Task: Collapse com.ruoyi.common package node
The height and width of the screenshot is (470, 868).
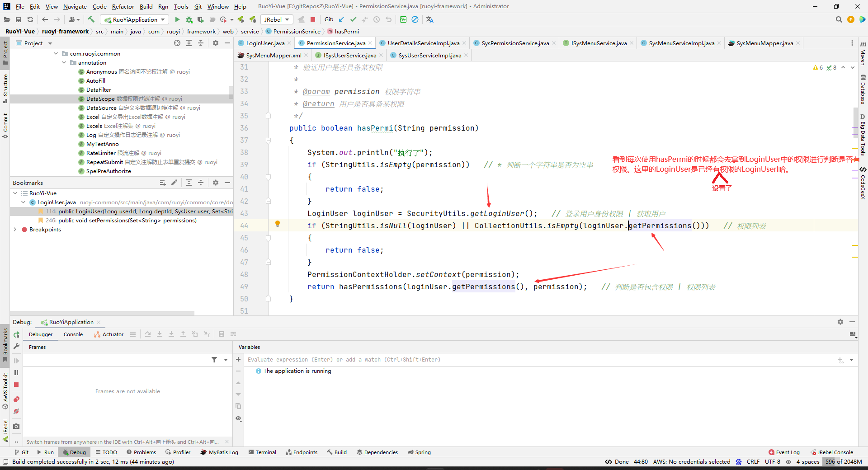Action: pyautogui.click(x=56, y=53)
